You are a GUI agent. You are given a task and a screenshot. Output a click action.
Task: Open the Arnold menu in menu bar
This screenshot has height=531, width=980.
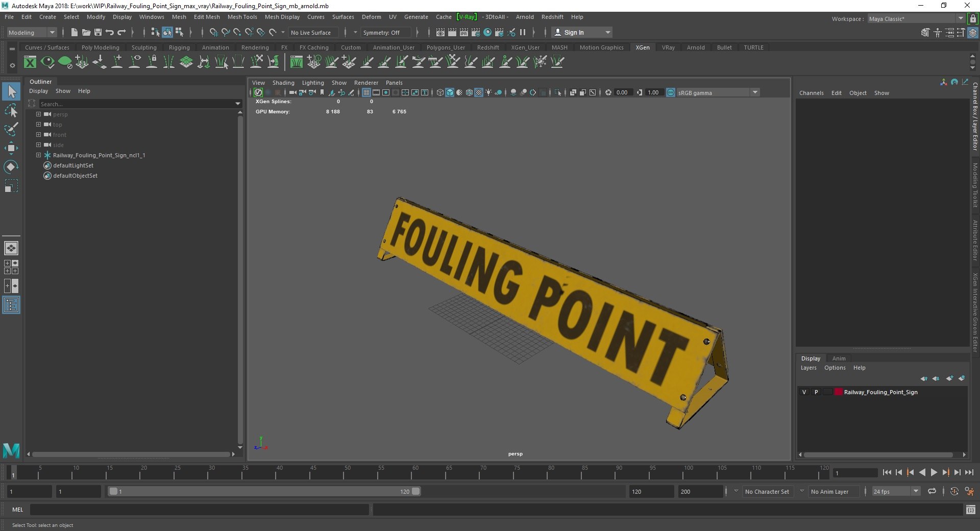525,17
